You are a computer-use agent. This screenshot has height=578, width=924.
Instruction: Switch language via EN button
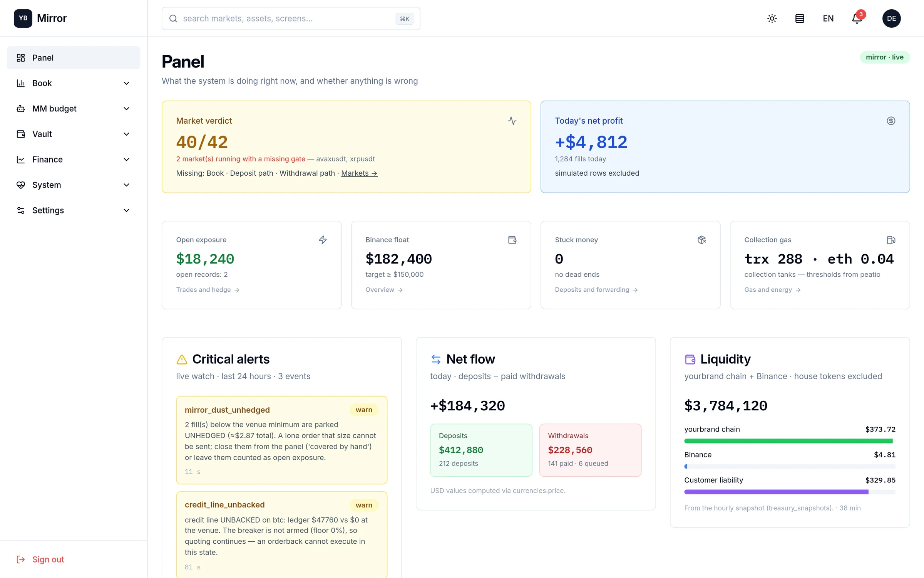[x=828, y=18]
